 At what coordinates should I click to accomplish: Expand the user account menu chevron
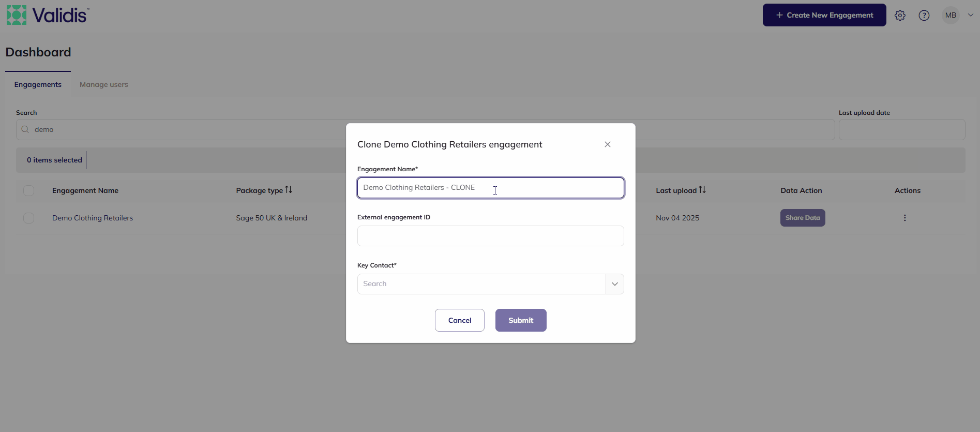[971, 15]
